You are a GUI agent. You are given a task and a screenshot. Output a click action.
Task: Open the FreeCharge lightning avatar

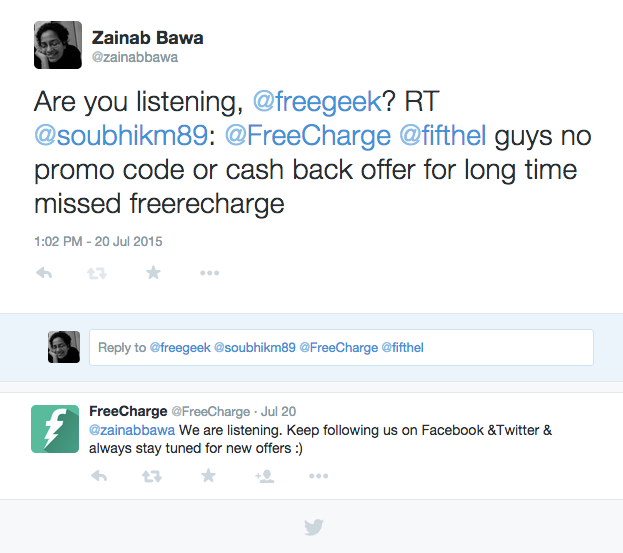click(55, 428)
